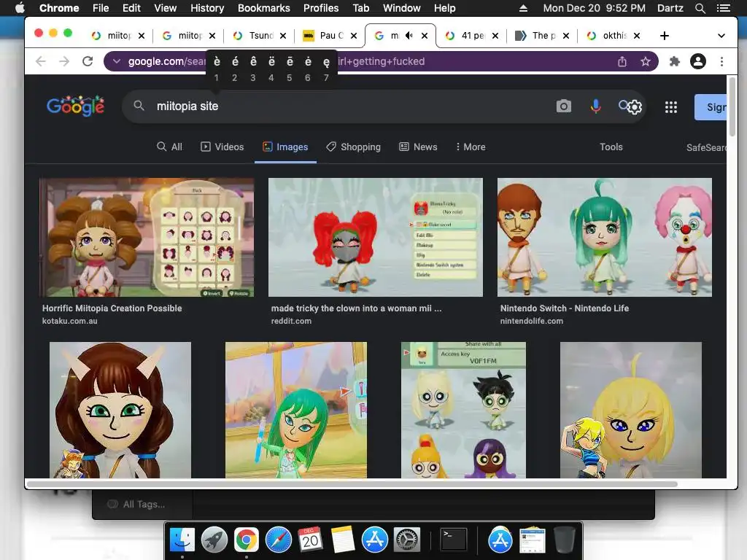The width and height of the screenshot is (747, 560).
Task: Open Calendar from the Dock
Action: click(311, 540)
